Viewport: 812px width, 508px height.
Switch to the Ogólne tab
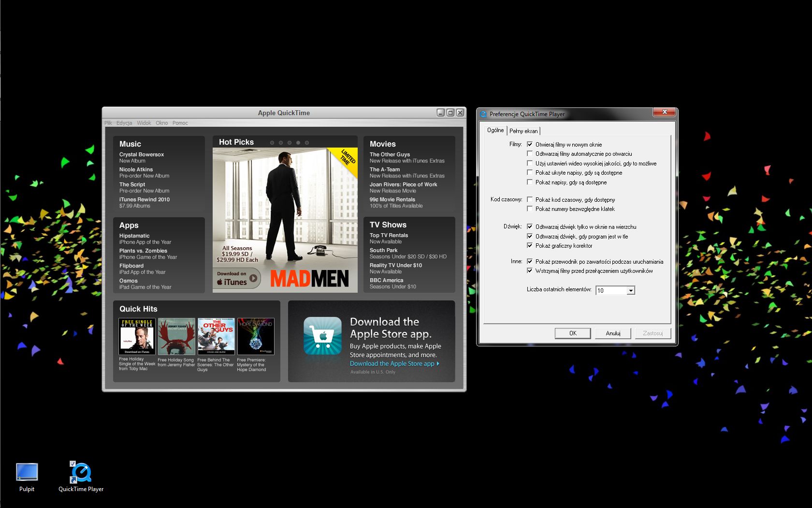495,130
